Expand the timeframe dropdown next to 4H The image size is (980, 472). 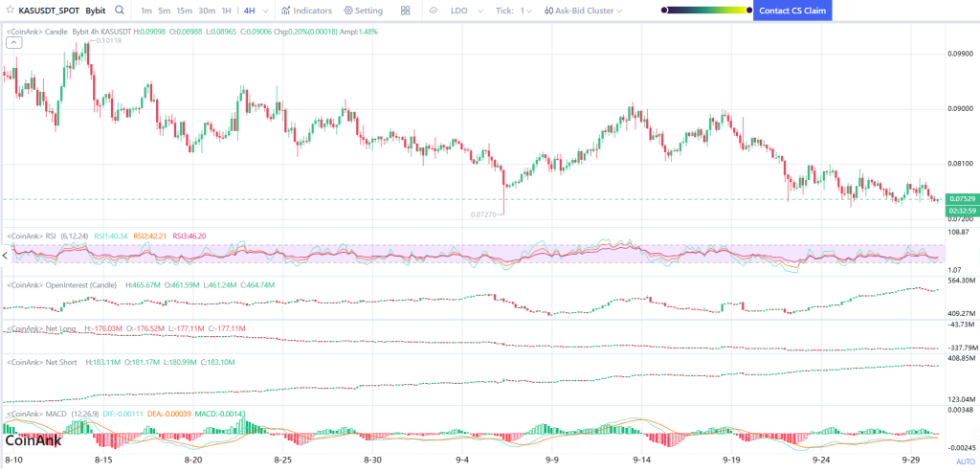point(264,11)
